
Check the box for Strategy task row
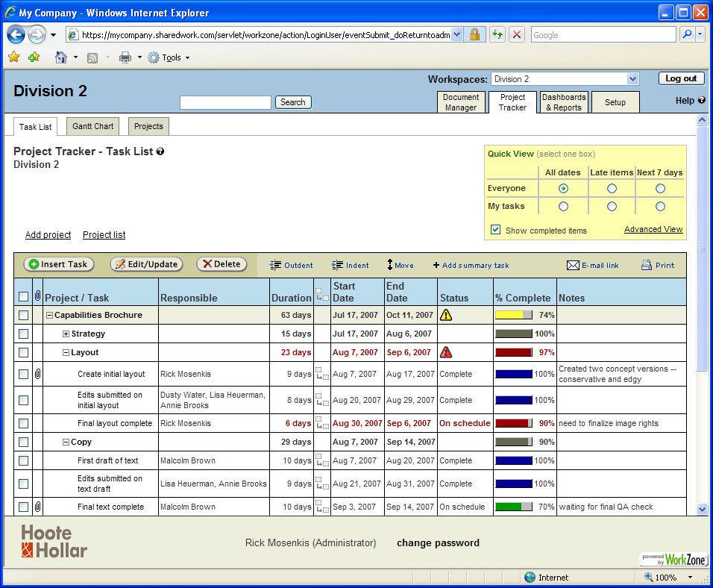coord(23,334)
